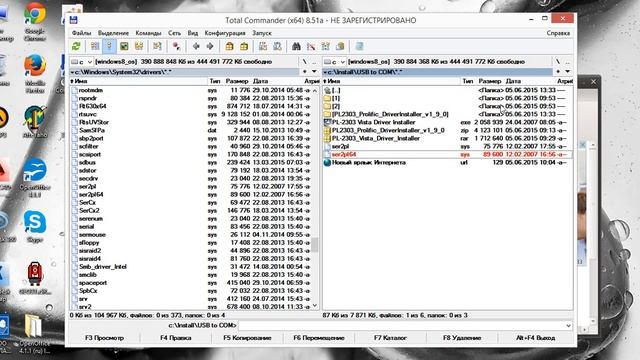
Task: Select Новый ярлык Интернета url file
Action: 447,162
